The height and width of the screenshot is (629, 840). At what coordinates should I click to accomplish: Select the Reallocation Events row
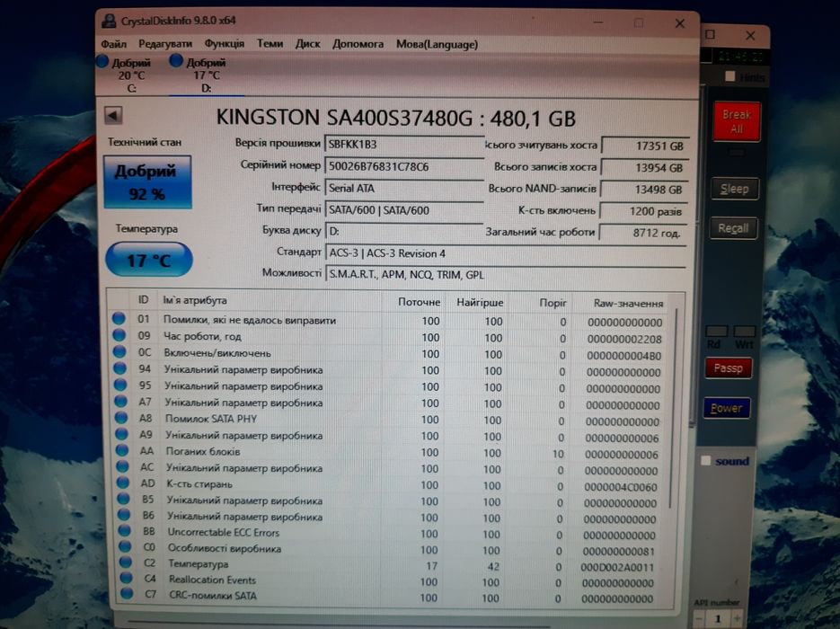click(390, 580)
